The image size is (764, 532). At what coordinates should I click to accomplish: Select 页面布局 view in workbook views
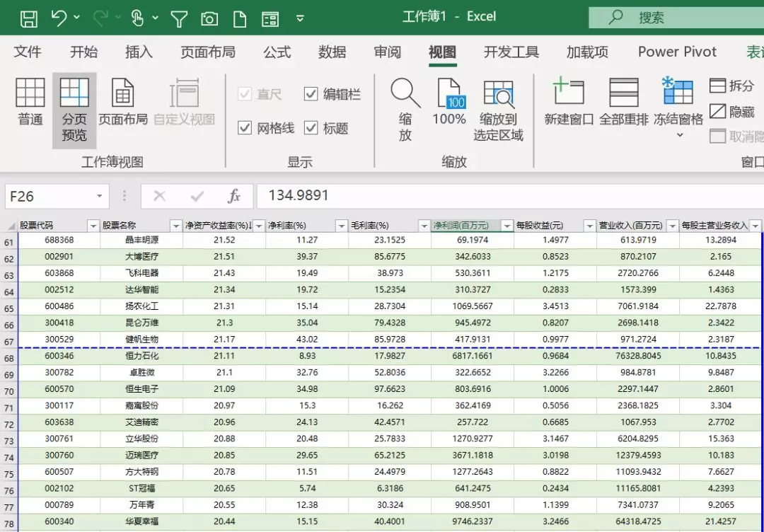pyautogui.click(x=123, y=103)
